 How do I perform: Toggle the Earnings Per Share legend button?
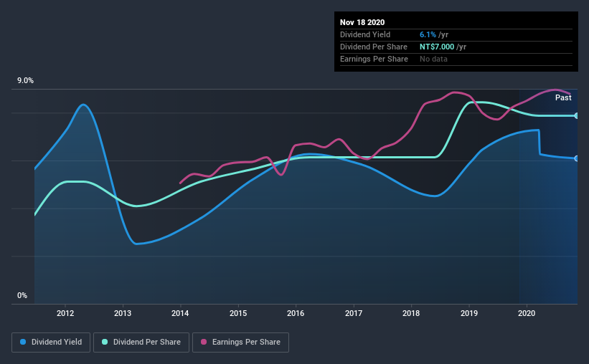click(x=240, y=343)
